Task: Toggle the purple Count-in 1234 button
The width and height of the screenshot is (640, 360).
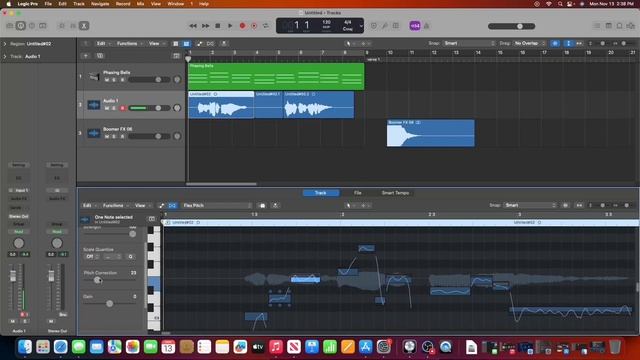Action: pyautogui.click(x=415, y=26)
